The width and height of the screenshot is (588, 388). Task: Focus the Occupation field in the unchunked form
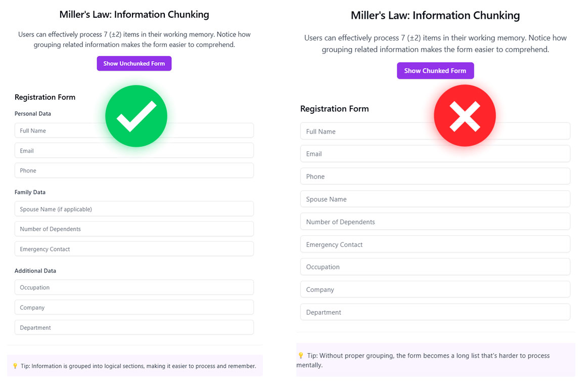click(x=435, y=267)
